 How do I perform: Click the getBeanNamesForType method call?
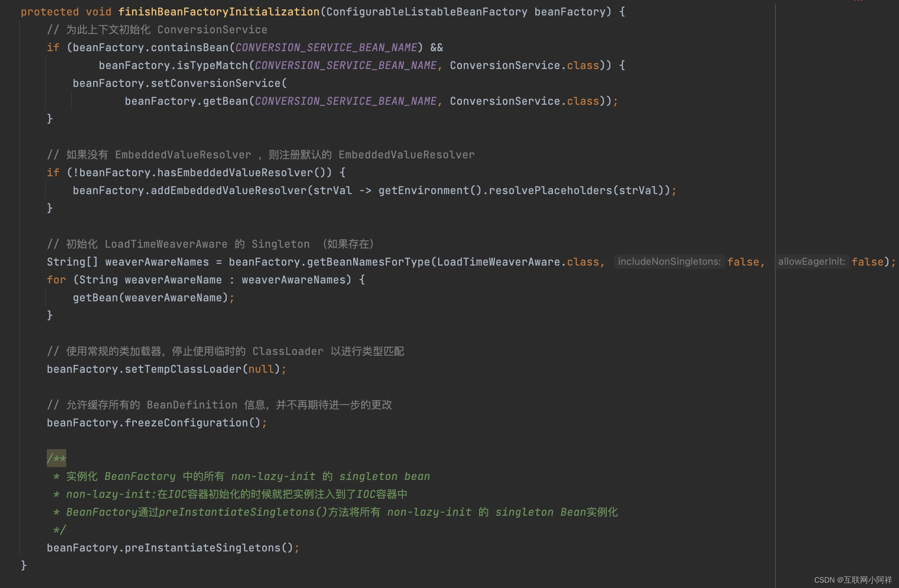[368, 262]
